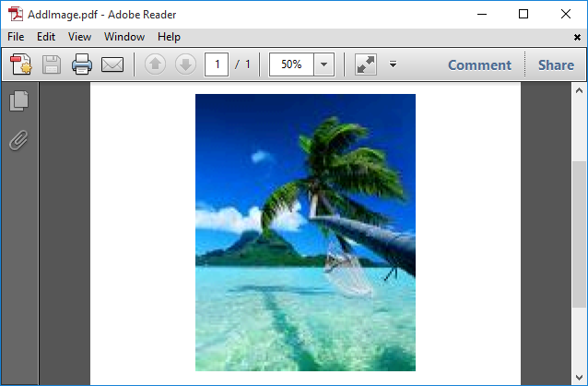Open the Help menu
The image size is (588, 386).
coord(170,37)
